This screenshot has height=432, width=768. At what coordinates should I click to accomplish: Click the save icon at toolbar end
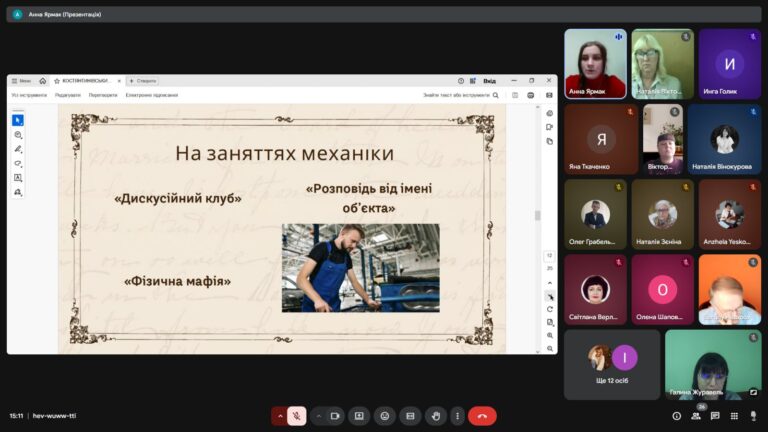tap(549, 95)
